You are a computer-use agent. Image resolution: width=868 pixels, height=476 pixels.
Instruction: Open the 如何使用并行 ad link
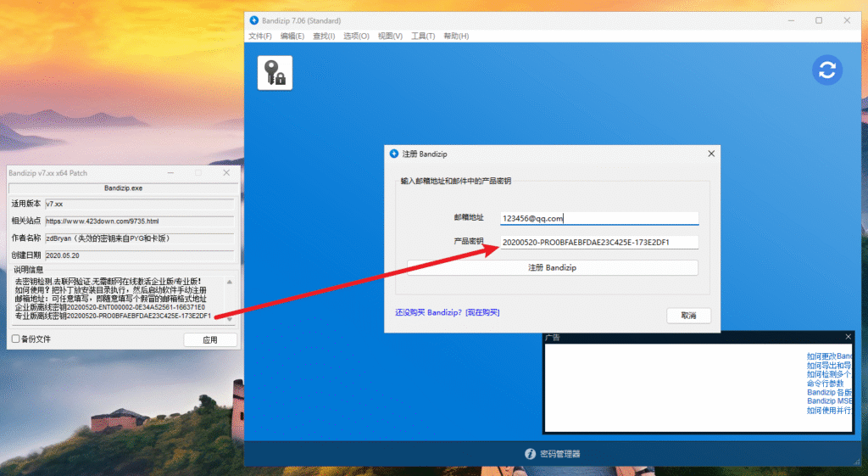point(829,410)
